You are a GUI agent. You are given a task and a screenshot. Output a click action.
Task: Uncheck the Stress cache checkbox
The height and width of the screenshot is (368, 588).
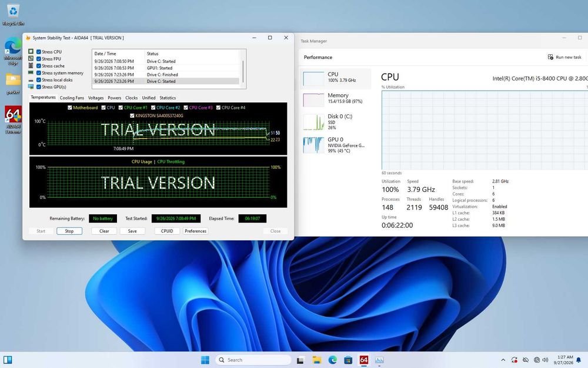(39, 66)
